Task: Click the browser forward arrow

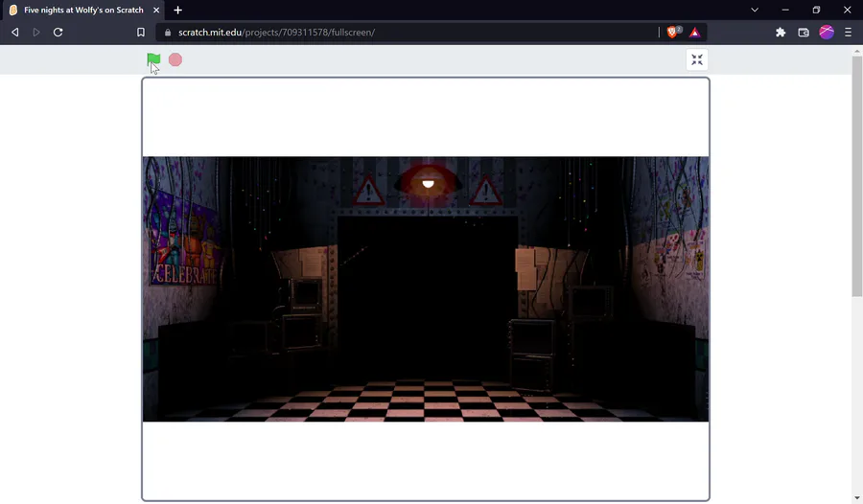Action: click(x=36, y=33)
